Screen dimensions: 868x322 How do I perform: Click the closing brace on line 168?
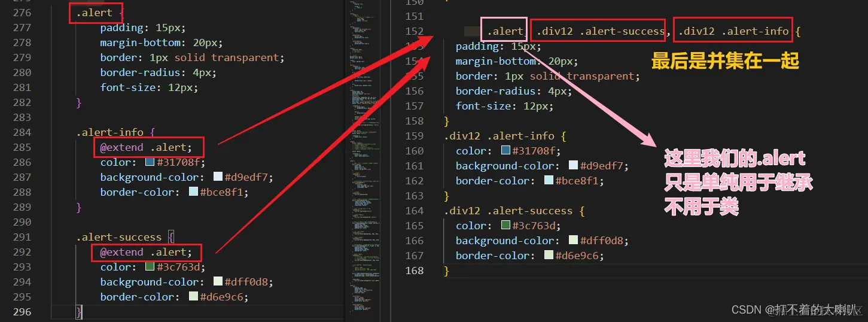[446, 271]
